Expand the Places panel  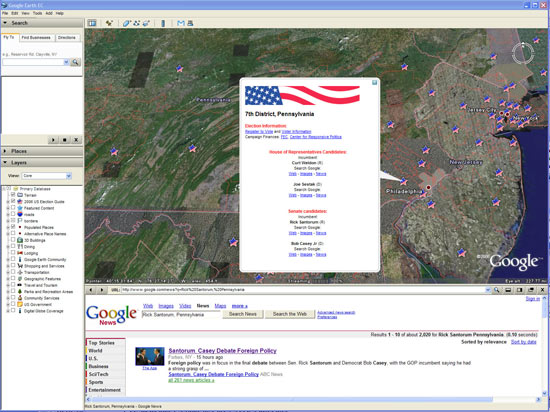pyautogui.click(x=42, y=151)
